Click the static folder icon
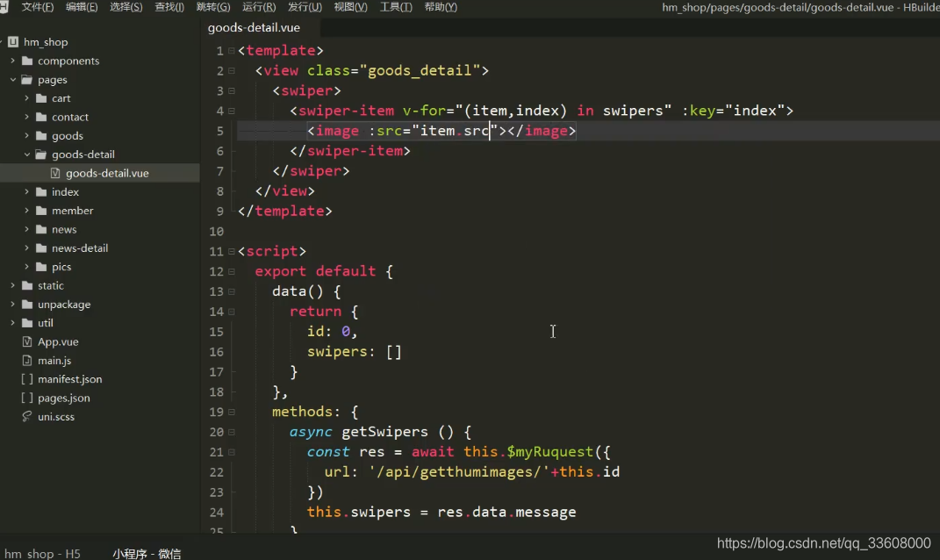 (x=27, y=285)
